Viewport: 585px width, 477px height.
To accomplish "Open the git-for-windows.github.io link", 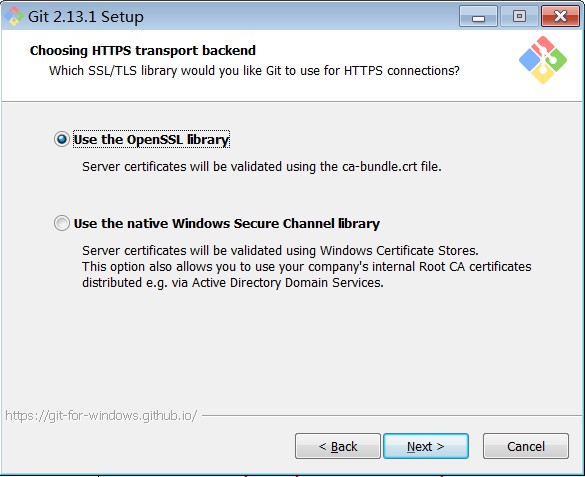I will [x=101, y=415].
